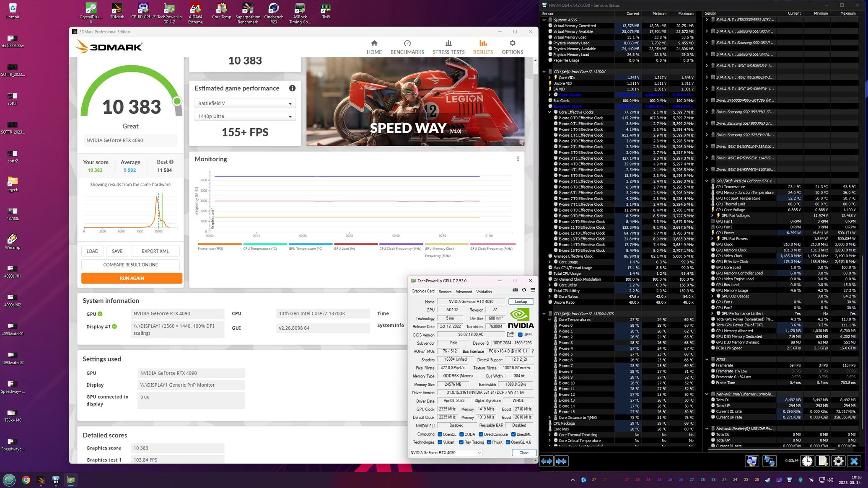This screenshot has width=868, height=488.
Task: Click HWiNFO log file save icon
Action: coord(822,461)
